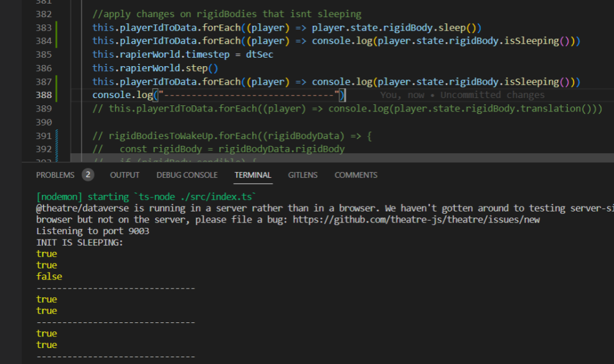View the PROBLEMS tab
Image resolution: width=614 pixels, height=364 pixels.
[55, 175]
